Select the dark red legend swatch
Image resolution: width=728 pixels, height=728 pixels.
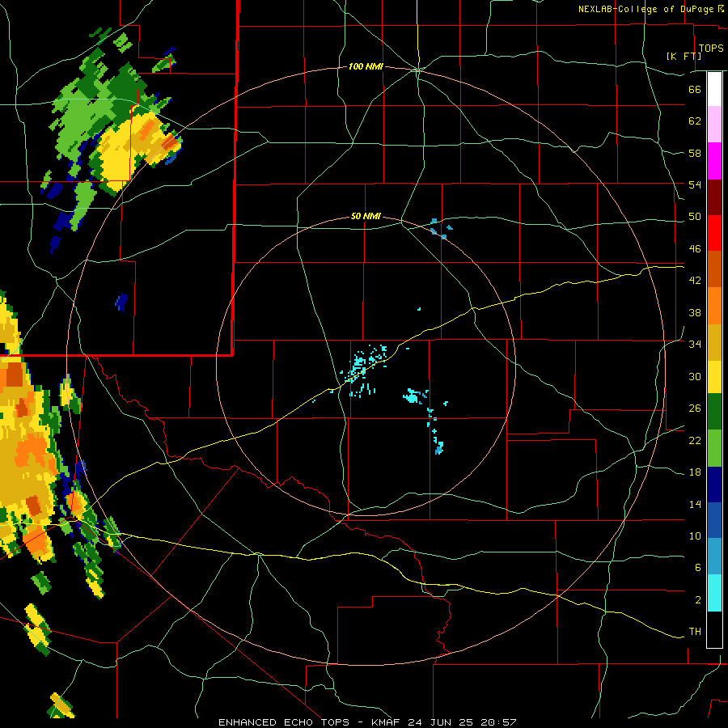click(x=714, y=197)
